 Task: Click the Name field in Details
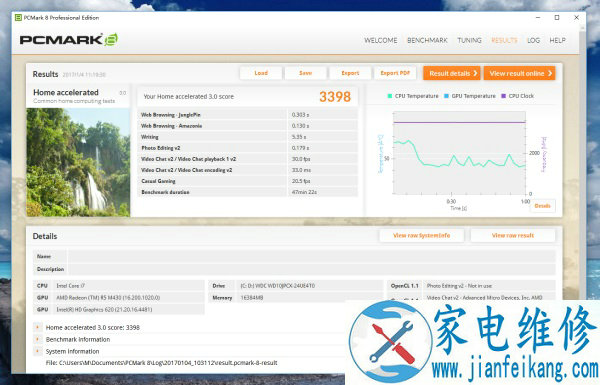click(x=311, y=256)
